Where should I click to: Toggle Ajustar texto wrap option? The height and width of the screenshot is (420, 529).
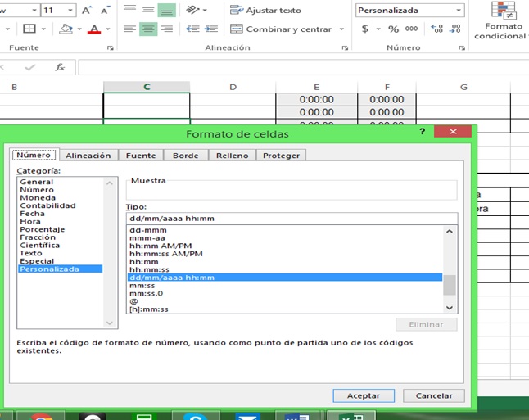[266, 11]
